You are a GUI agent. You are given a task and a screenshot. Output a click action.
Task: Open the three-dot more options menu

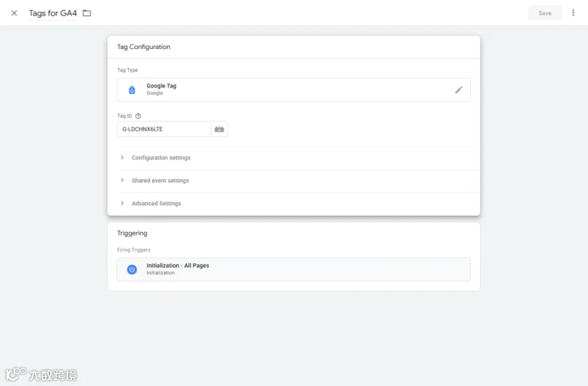pos(573,13)
